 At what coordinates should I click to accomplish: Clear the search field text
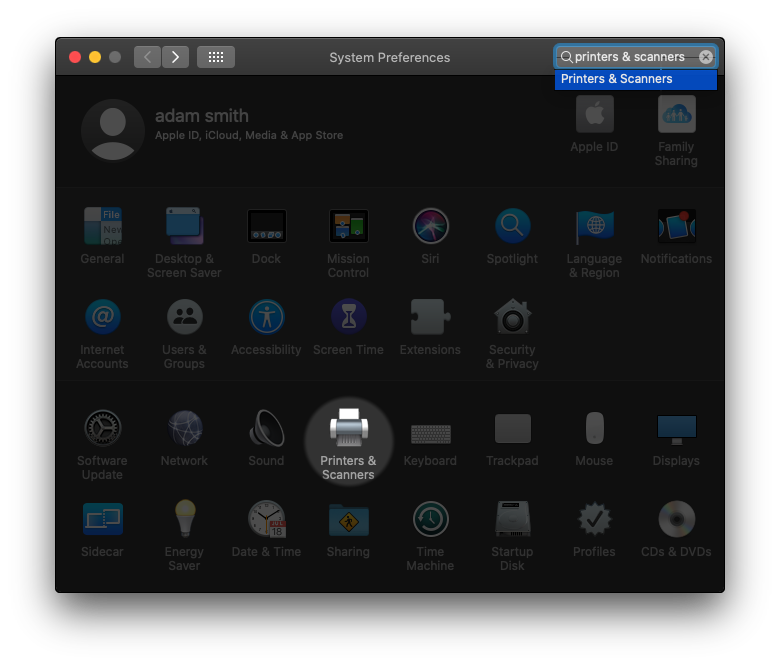[x=706, y=57]
